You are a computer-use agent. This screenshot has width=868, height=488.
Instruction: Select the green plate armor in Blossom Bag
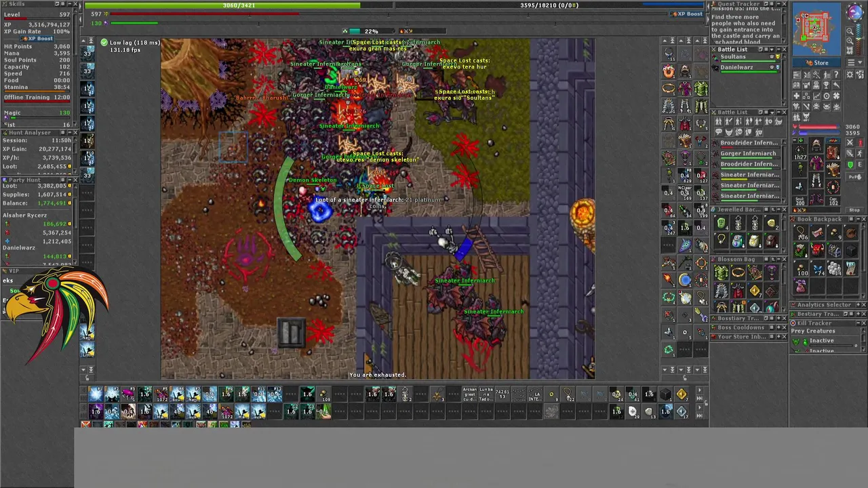[722, 272]
